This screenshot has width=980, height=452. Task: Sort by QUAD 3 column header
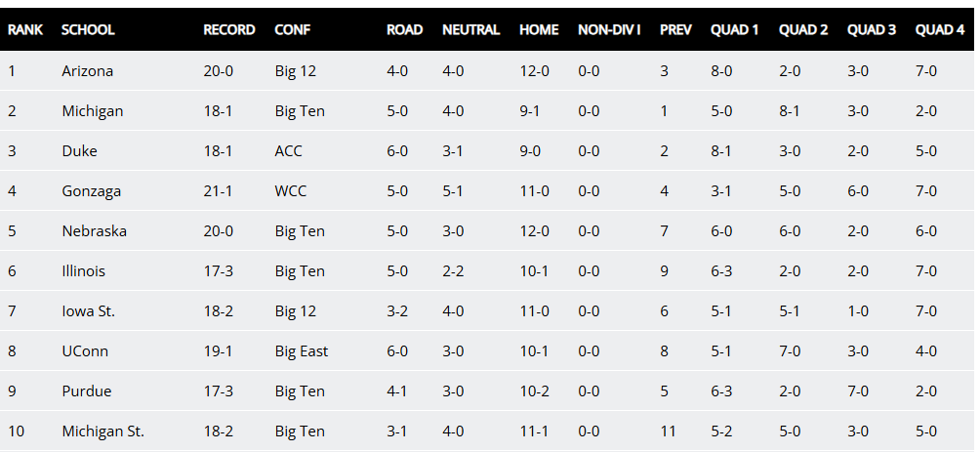pos(872,30)
